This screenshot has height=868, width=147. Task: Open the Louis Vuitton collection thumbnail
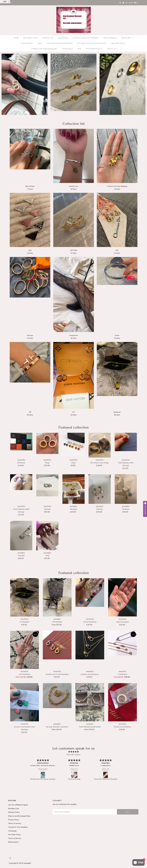click(x=73, y=375)
